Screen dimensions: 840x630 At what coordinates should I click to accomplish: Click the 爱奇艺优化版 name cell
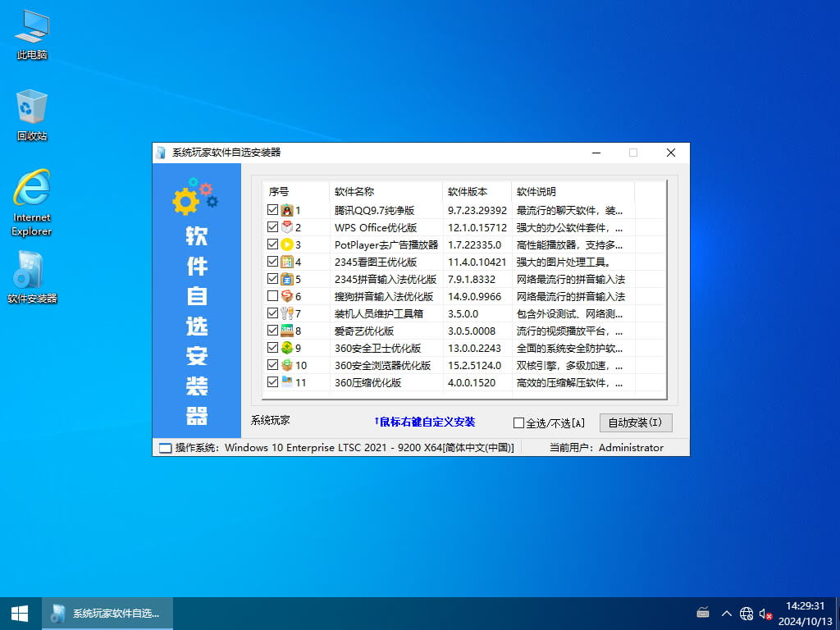pyautogui.click(x=363, y=331)
